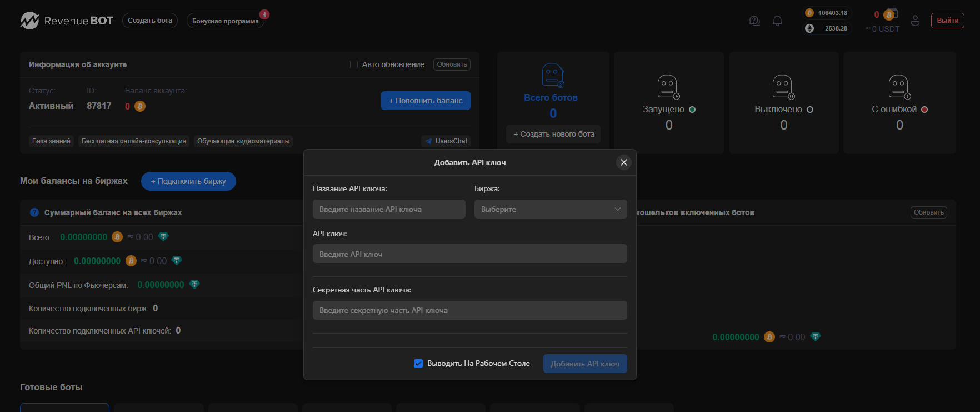This screenshot has height=412, width=980.
Task: Close the Добавить API ключ dialog
Action: pyautogui.click(x=624, y=162)
